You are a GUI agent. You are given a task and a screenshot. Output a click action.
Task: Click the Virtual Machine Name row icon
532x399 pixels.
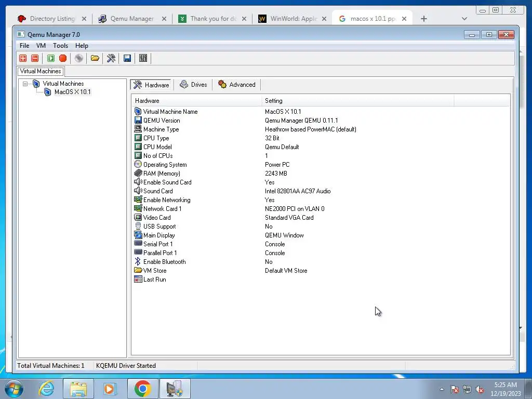click(138, 111)
